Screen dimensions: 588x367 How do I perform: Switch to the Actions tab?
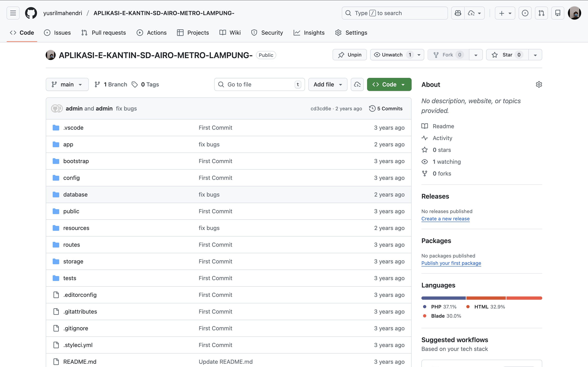152,33
